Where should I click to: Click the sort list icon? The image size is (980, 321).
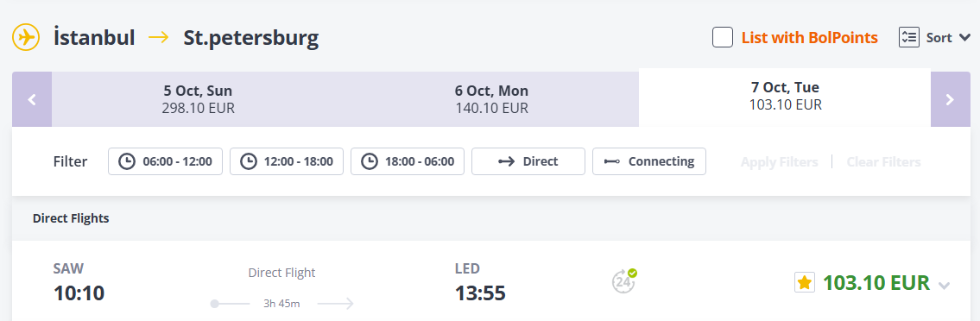(908, 37)
